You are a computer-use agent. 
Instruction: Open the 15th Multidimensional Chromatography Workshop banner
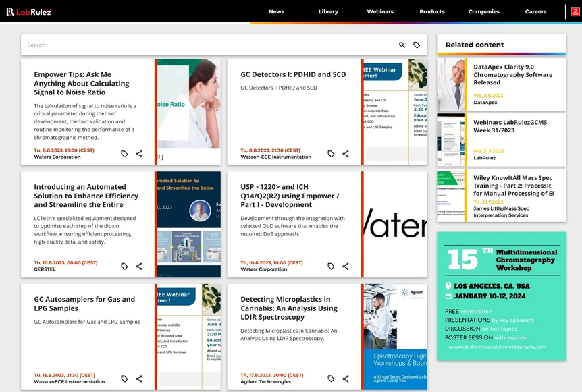coord(502,296)
